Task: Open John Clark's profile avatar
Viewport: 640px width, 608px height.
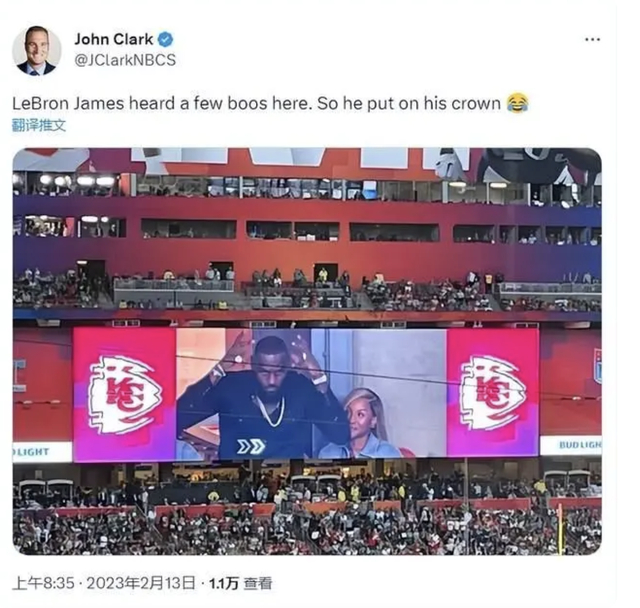Action: tap(37, 51)
